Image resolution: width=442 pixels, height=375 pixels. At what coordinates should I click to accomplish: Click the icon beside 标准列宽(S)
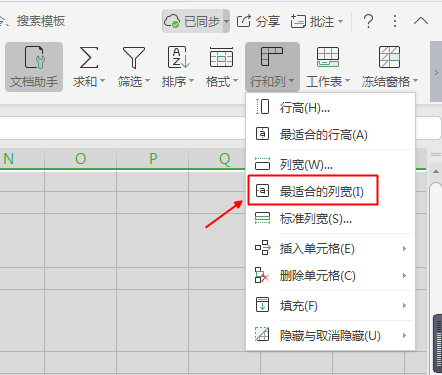coord(263,218)
